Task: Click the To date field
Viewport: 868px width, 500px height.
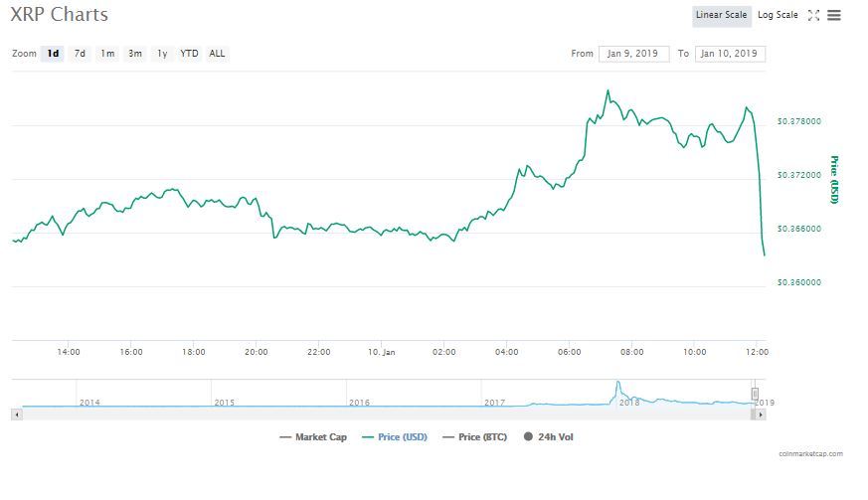Action: [730, 54]
